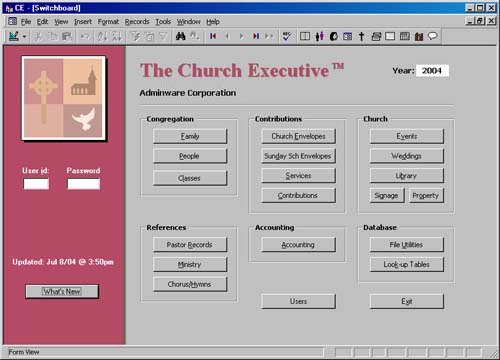Viewport: 500px width, 360px height.
Task: Click the Contributions button
Action: [298, 195]
